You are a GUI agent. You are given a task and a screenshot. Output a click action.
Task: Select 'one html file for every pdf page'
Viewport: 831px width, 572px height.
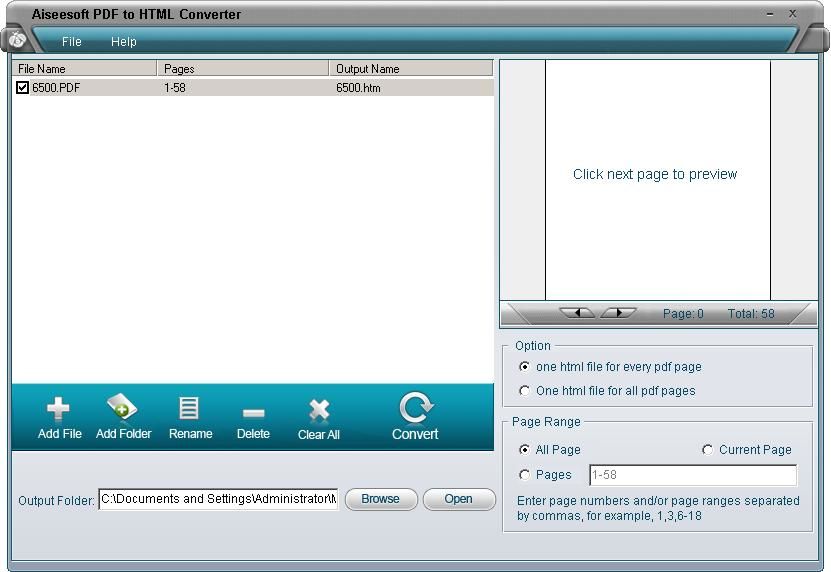coord(524,366)
